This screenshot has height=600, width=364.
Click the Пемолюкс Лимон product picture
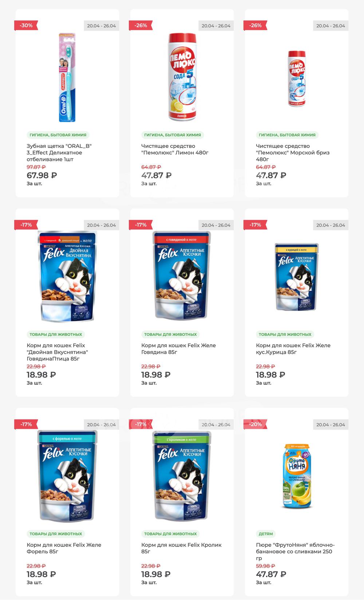(x=182, y=78)
